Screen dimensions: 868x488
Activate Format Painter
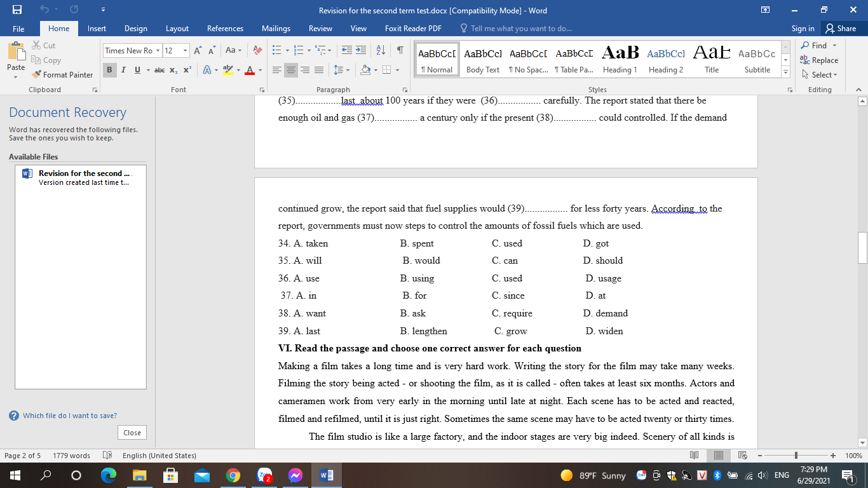click(62, 75)
